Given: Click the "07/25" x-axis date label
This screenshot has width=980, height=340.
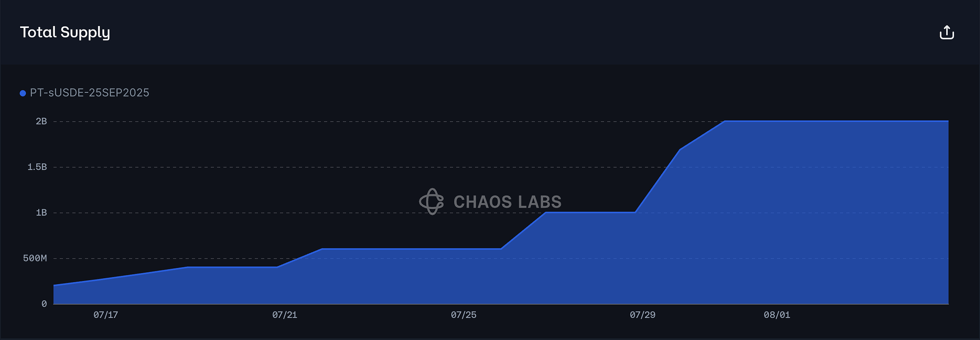Looking at the screenshot, I should (x=464, y=315).
